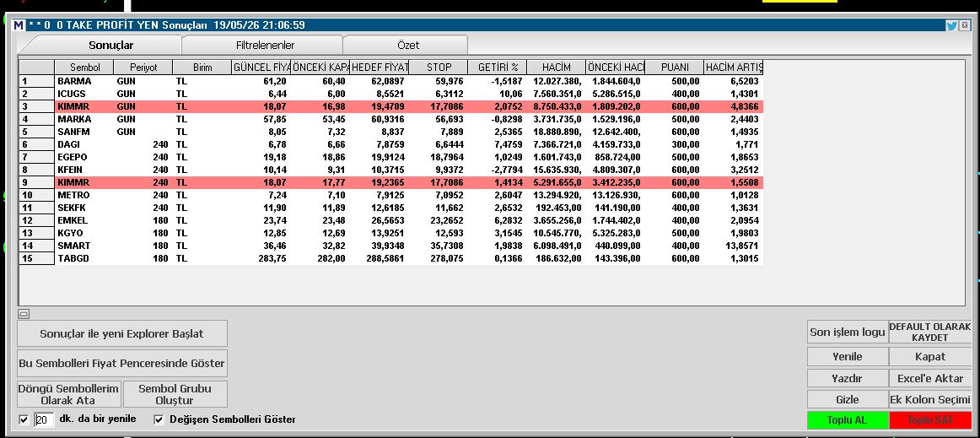The image size is (980, 438).
Task: Click the HEDEF FİYAT column header
Action: click(380, 67)
